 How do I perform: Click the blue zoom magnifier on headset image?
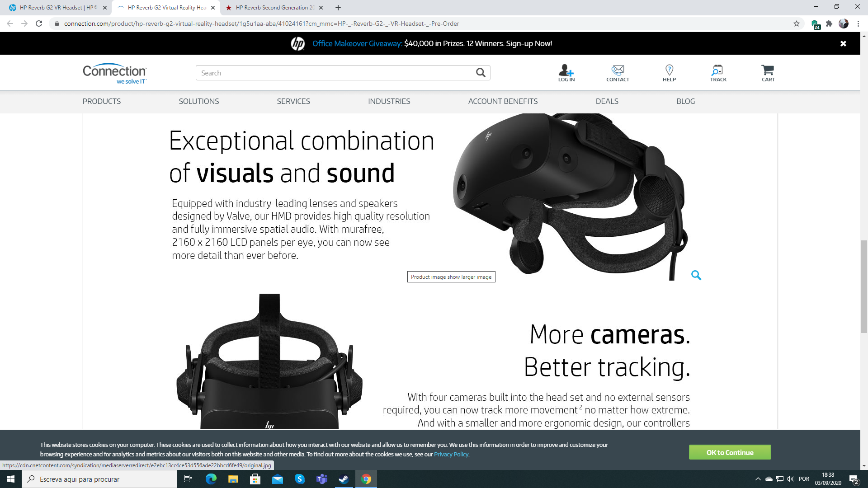696,275
